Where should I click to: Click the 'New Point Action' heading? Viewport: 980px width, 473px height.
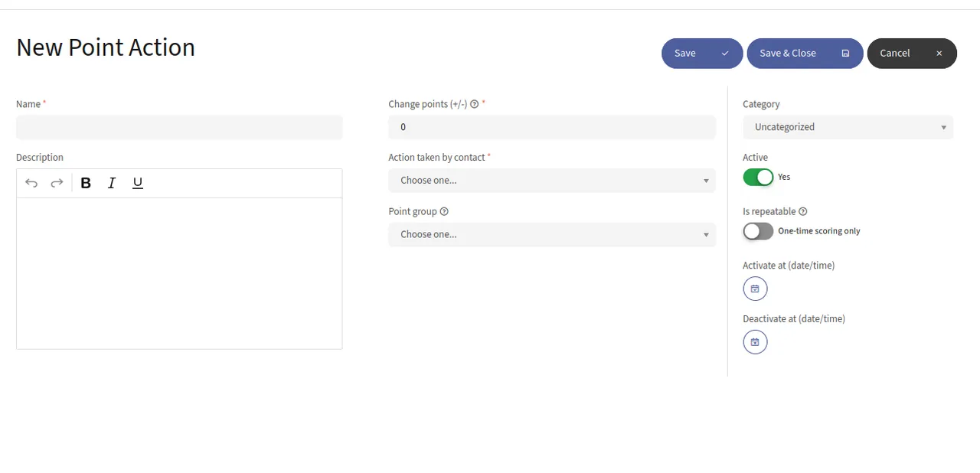click(106, 47)
